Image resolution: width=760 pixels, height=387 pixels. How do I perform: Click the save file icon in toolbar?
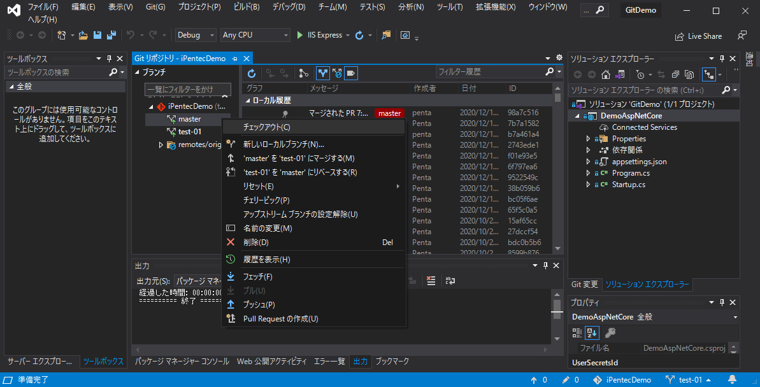97,35
